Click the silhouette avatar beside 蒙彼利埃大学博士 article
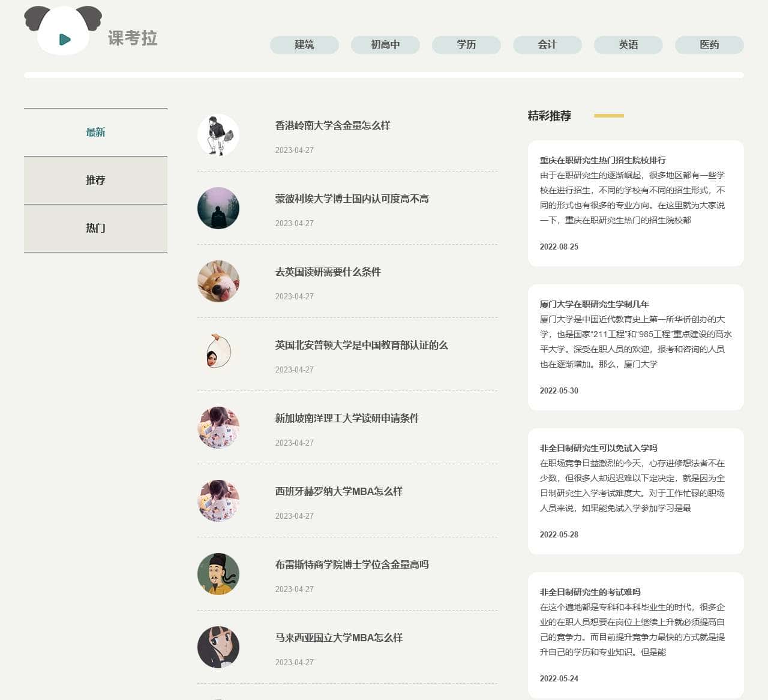Viewport: 768px width, 700px height. pyautogui.click(x=218, y=208)
